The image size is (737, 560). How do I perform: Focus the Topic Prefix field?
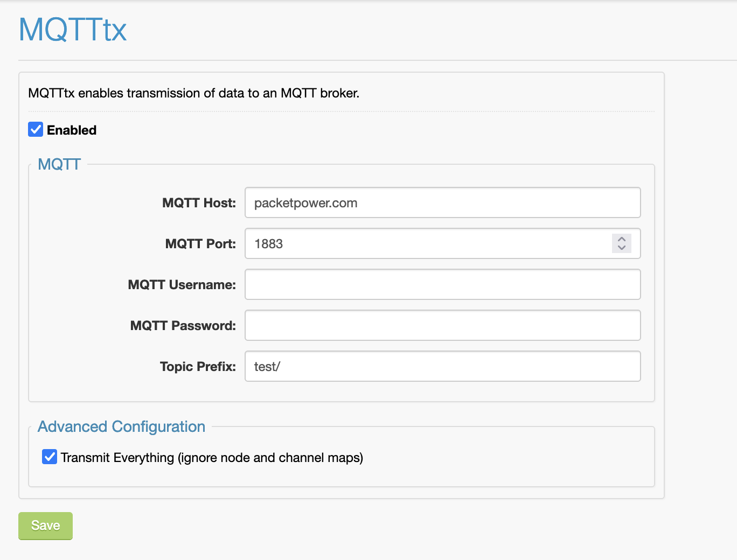[x=442, y=367]
